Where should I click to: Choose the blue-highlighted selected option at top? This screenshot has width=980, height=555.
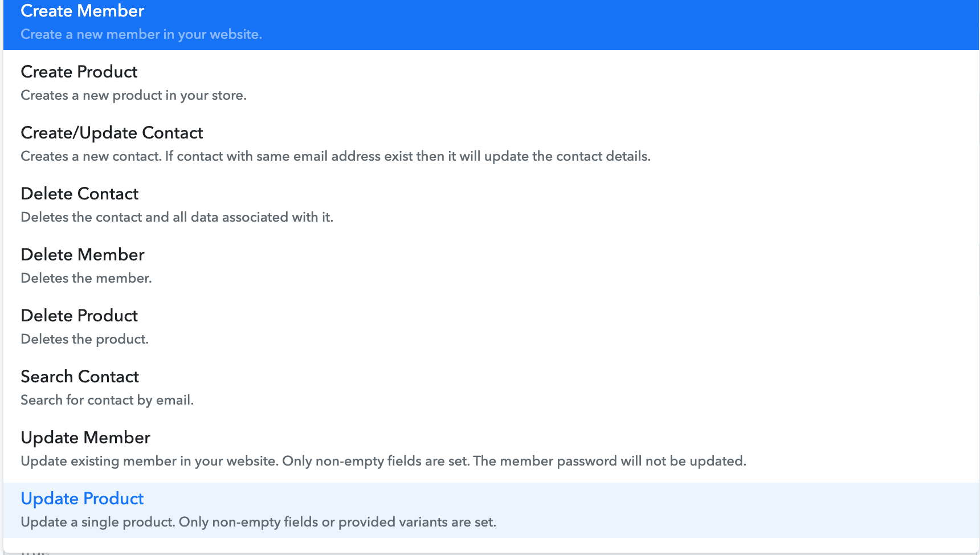[491, 25]
